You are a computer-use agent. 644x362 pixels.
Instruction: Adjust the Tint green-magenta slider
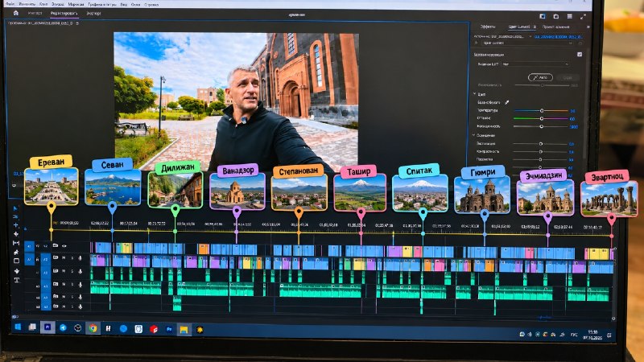[541, 118]
